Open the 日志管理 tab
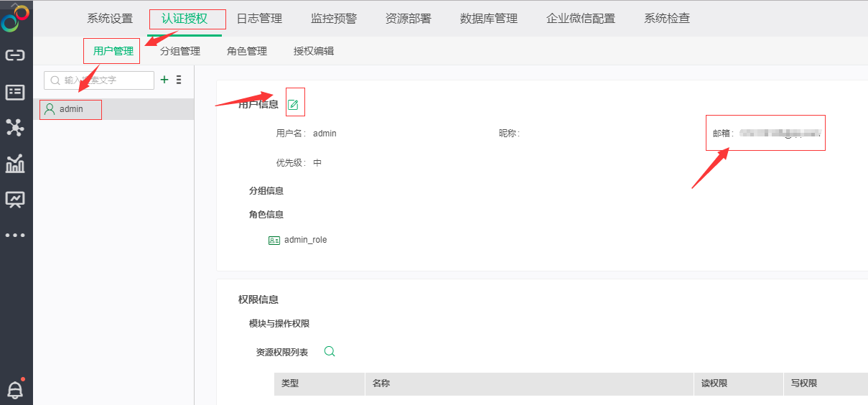Screen dimensions: 868x405 pos(259,19)
